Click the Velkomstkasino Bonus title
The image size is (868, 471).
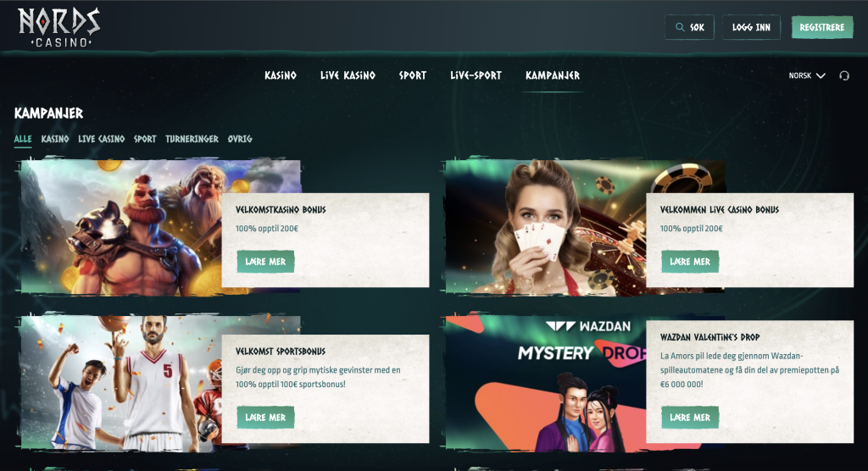(281, 210)
